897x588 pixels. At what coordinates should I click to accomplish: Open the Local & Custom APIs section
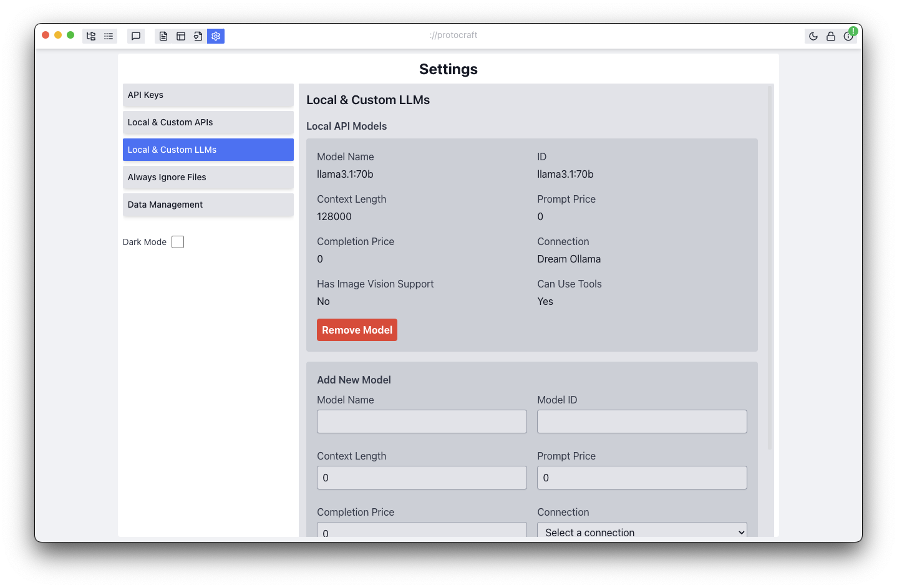pos(208,122)
